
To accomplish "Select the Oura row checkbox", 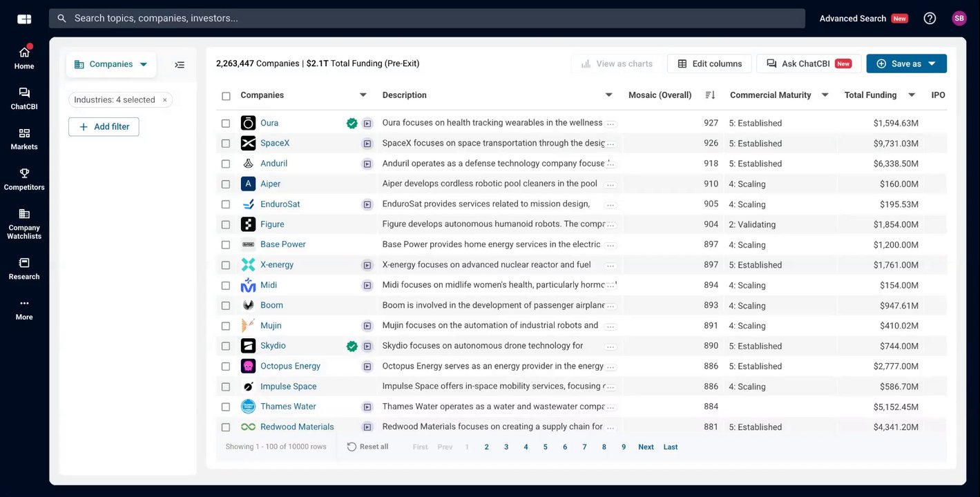I will point(226,124).
